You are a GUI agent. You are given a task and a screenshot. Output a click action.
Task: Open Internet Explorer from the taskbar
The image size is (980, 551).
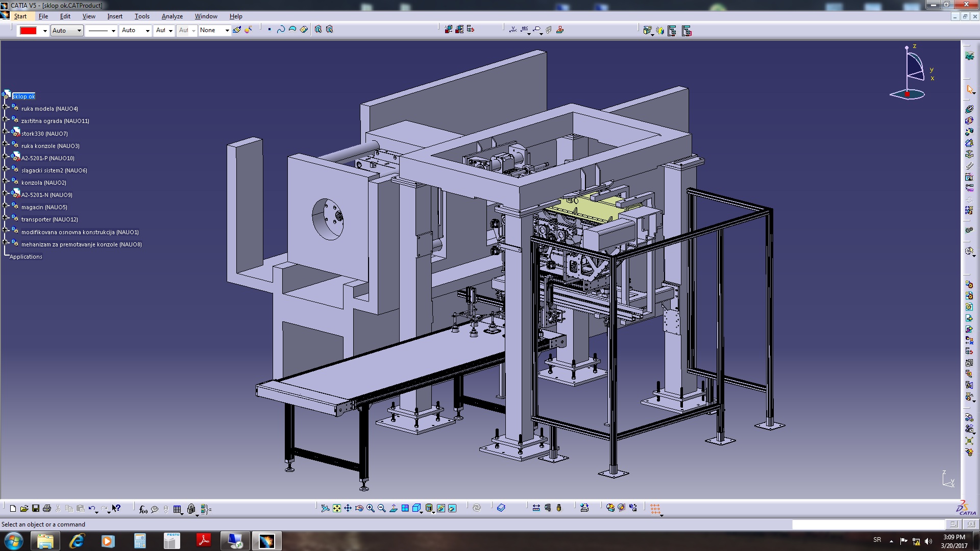pyautogui.click(x=77, y=541)
